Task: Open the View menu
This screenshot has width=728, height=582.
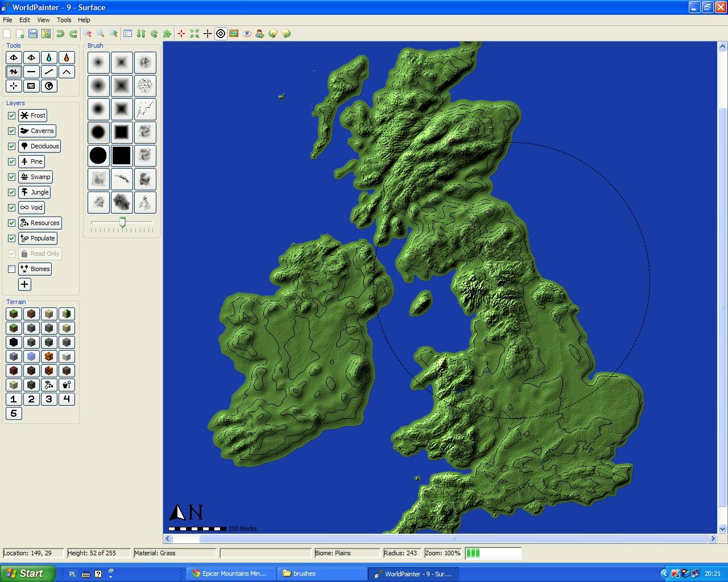Action: point(43,19)
